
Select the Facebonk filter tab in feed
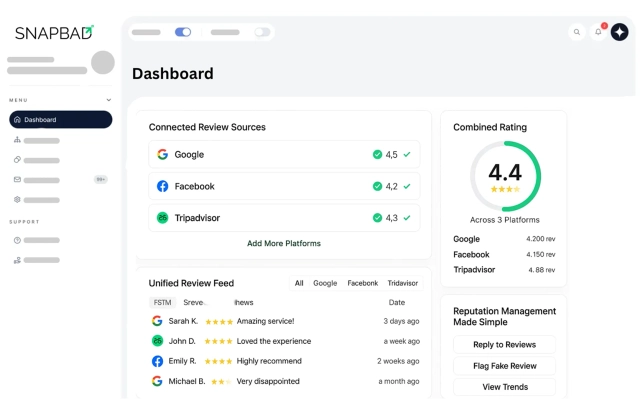(362, 283)
